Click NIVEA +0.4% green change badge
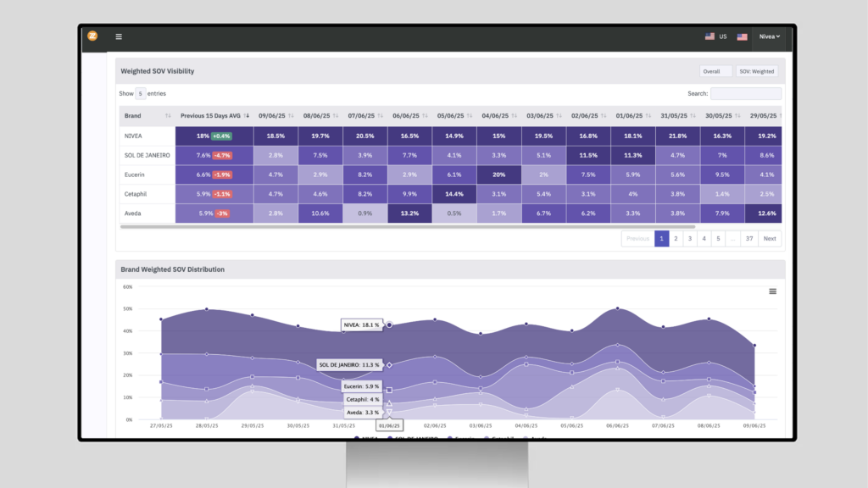Image resolution: width=868 pixels, height=488 pixels. [221, 136]
